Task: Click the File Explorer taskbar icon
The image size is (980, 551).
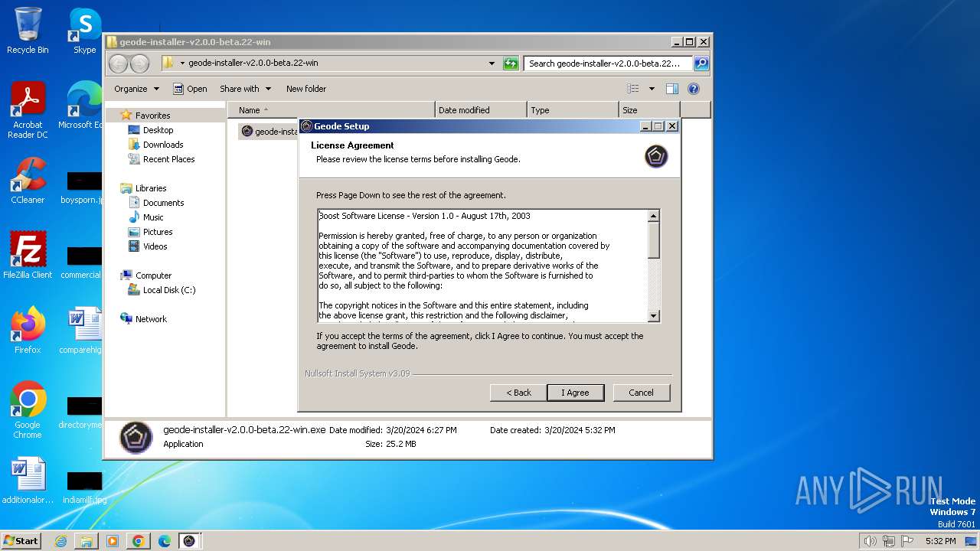Action: point(87,541)
